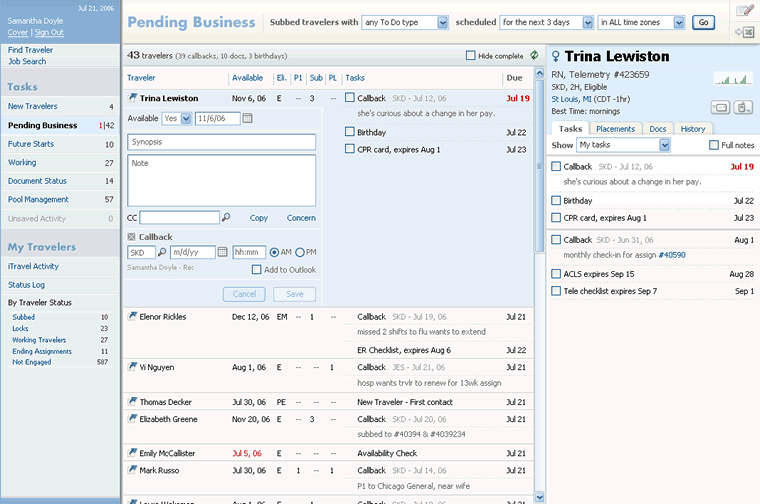
Task: Click the pin icon next to Thomas Decker
Action: click(132, 402)
